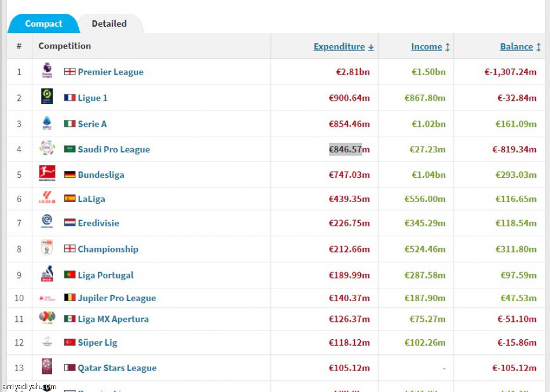
Task: Click the LaLiga logo icon
Action: pos(47,199)
